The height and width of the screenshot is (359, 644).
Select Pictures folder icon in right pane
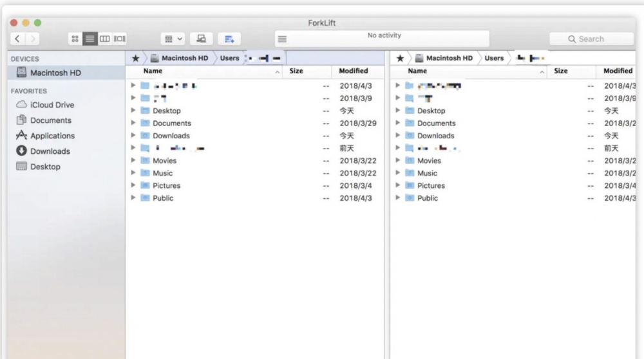(x=410, y=185)
